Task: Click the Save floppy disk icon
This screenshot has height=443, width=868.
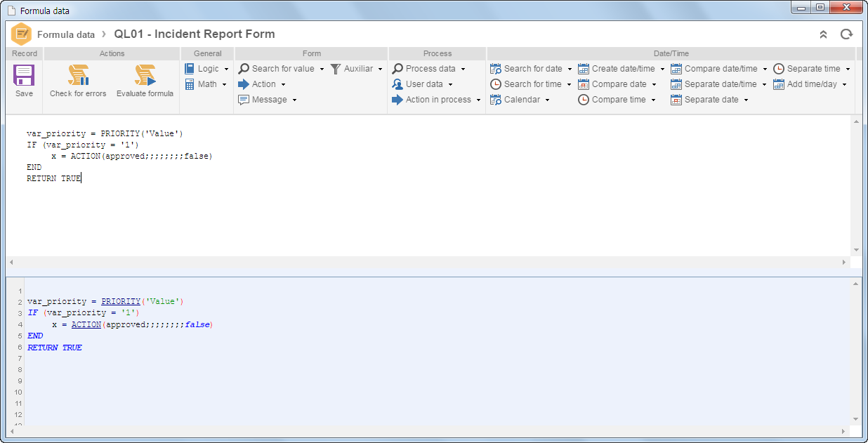Action: pos(24,75)
